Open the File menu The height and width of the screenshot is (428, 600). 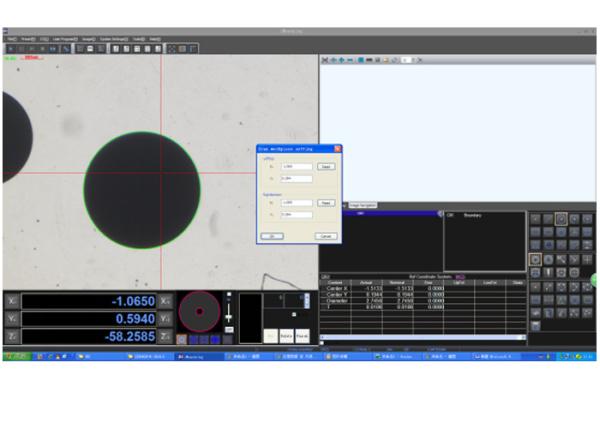tap(12, 39)
